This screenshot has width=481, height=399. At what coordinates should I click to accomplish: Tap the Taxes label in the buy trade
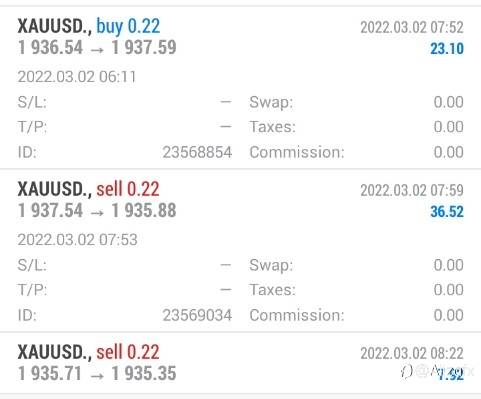click(x=273, y=127)
